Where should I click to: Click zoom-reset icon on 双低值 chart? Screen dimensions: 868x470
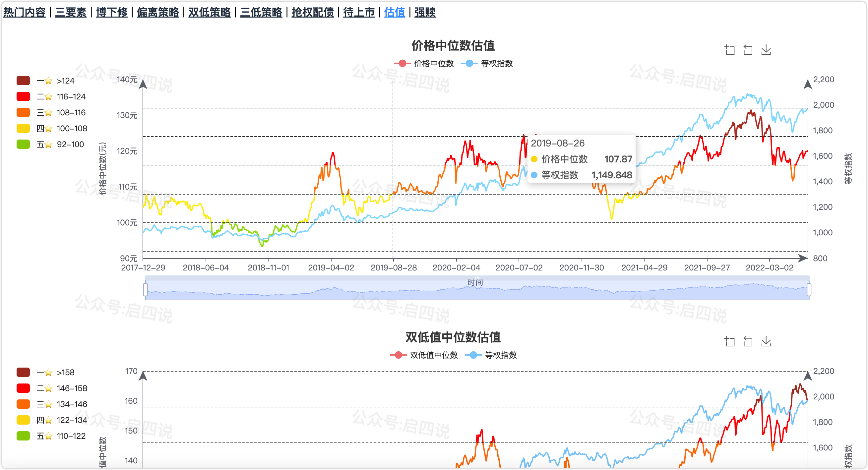click(x=748, y=342)
